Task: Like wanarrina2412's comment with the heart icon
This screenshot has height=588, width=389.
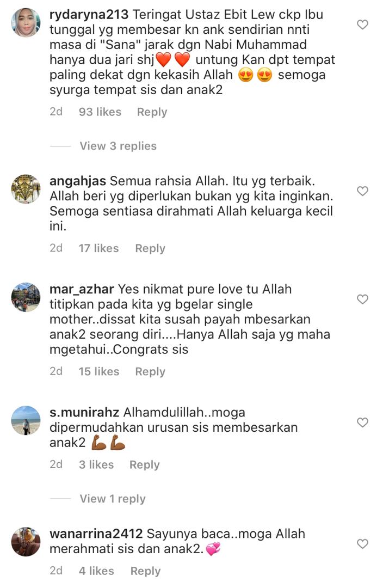Action: (x=362, y=544)
